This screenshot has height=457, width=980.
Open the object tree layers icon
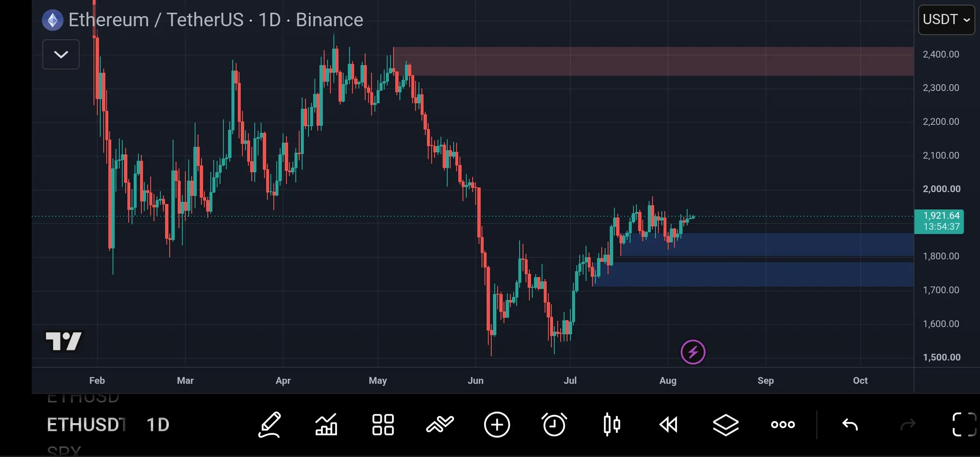(726, 424)
